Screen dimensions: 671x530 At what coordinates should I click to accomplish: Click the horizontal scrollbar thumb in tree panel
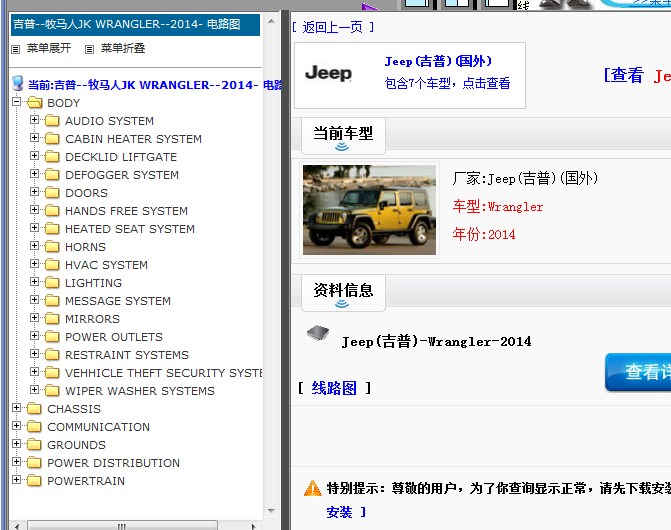point(122,526)
